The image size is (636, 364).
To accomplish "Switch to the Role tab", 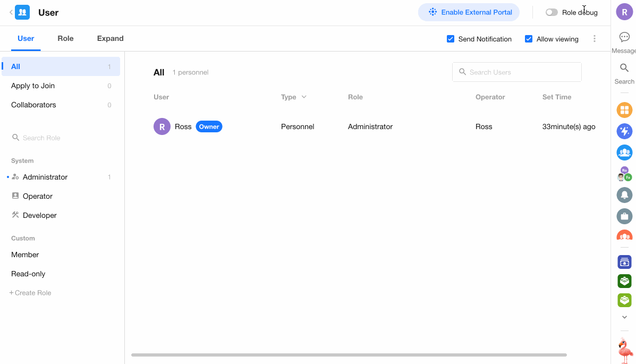I will click(65, 38).
